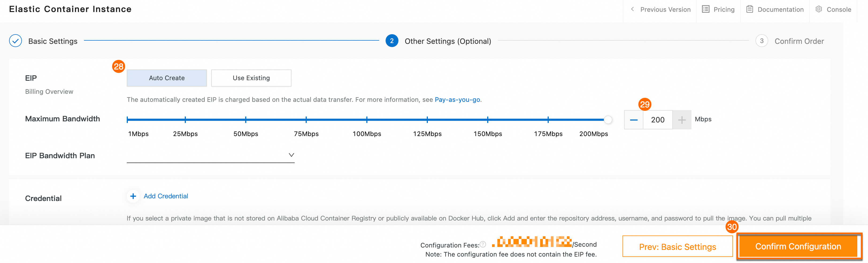
Task: Click the Basic Settings checkmark step circle
Action: 16,41
